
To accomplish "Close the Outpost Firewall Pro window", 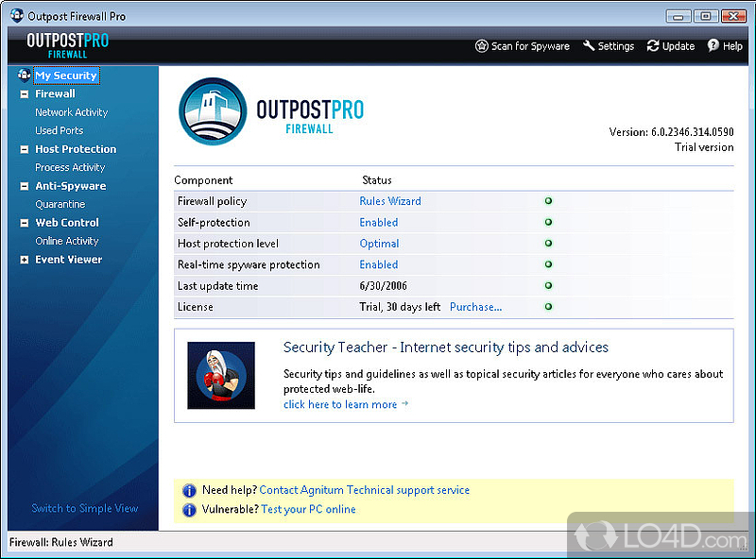I will pyautogui.click(x=734, y=16).
